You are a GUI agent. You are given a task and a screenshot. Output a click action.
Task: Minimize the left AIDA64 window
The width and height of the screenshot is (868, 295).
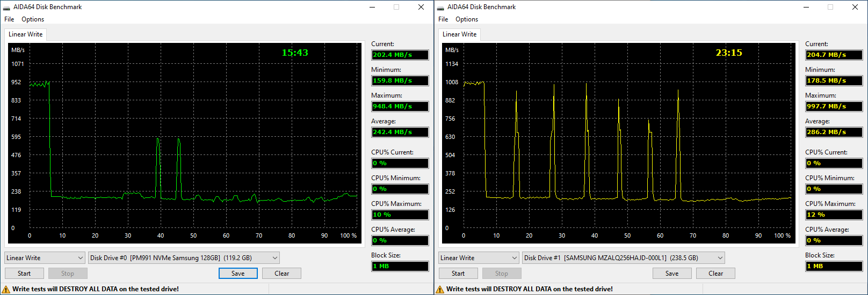(x=372, y=8)
